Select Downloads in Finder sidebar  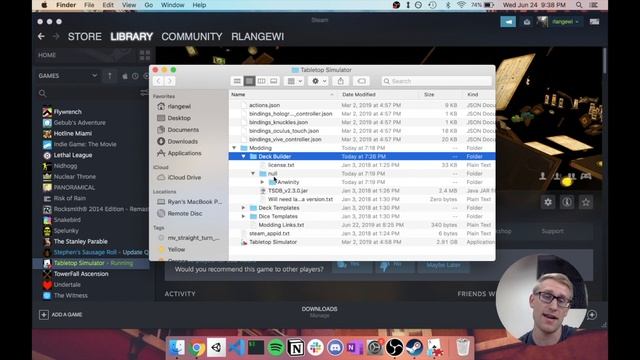pos(182,141)
